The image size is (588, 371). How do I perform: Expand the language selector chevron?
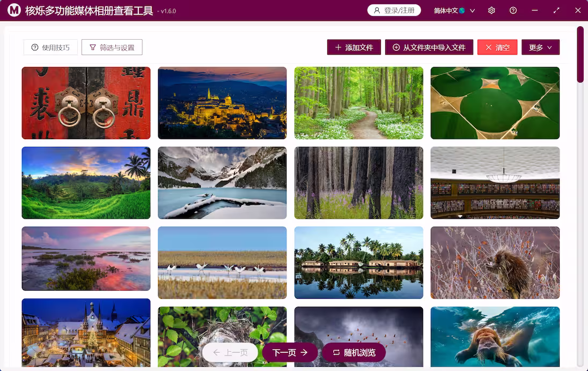point(472,10)
